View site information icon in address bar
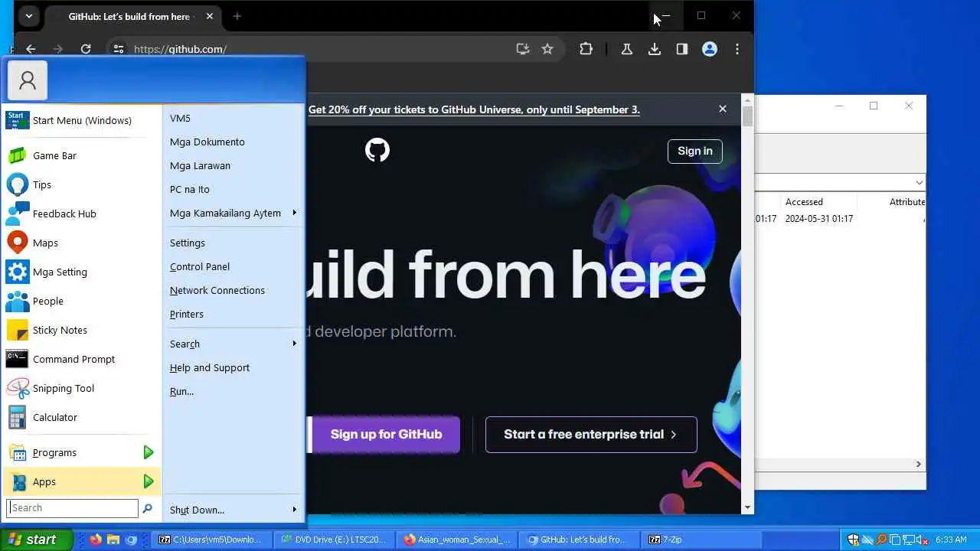Image resolution: width=980 pixels, height=551 pixels. click(x=118, y=49)
